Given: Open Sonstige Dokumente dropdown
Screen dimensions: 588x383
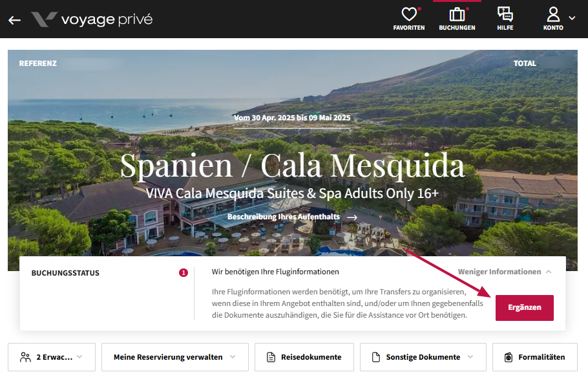Looking at the screenshot, I should (x=423, y=357).
